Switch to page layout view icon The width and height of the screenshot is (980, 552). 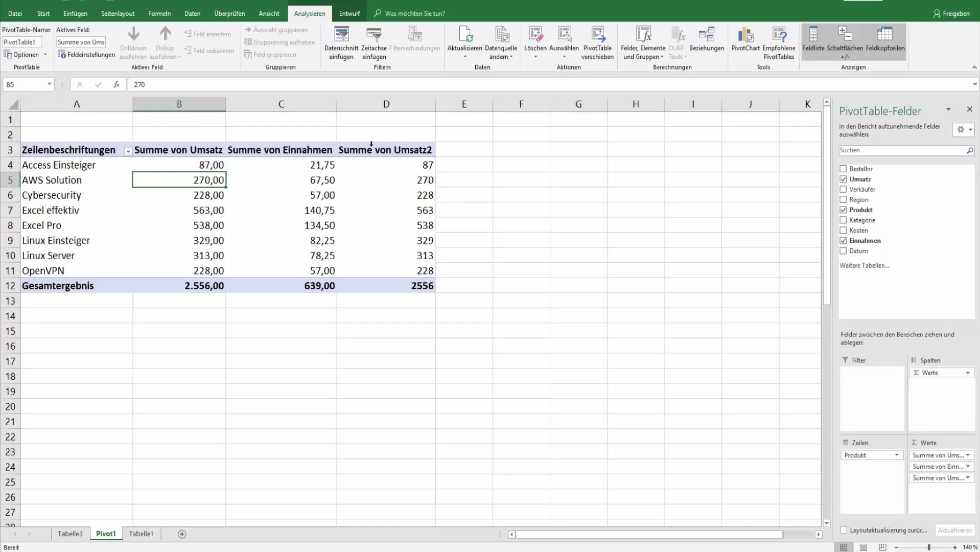coord(863,547)
